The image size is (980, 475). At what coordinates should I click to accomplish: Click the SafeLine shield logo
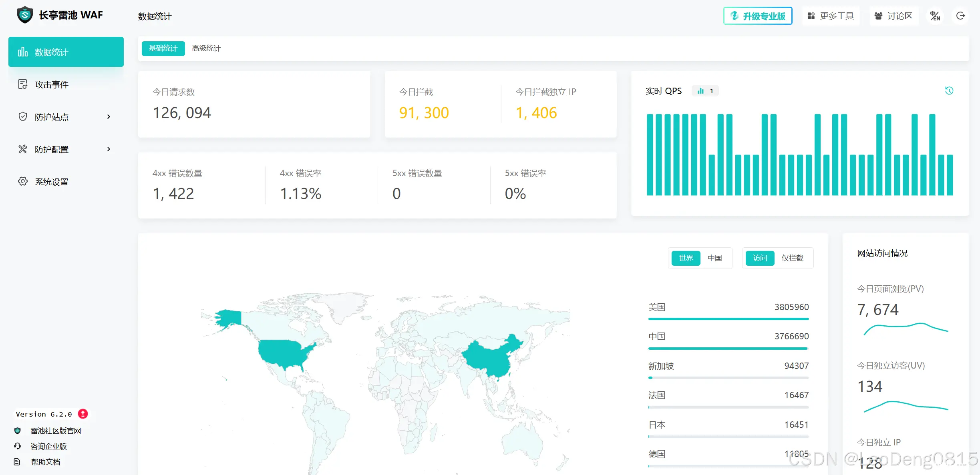click(x=25, y=15)
